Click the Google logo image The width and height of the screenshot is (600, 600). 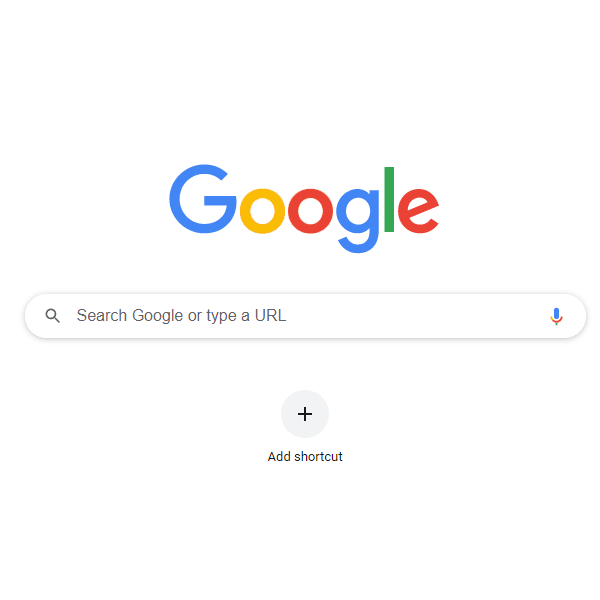click(304, 209)
